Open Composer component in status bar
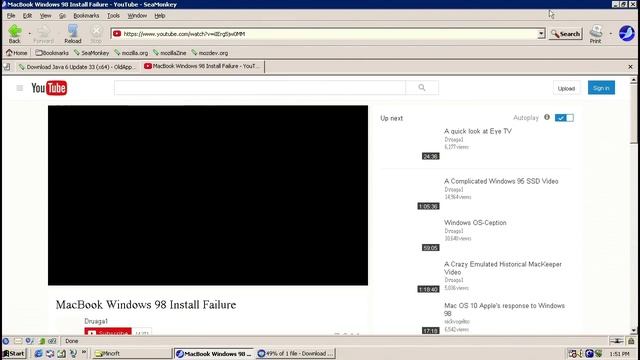 (x=29, y=341)
